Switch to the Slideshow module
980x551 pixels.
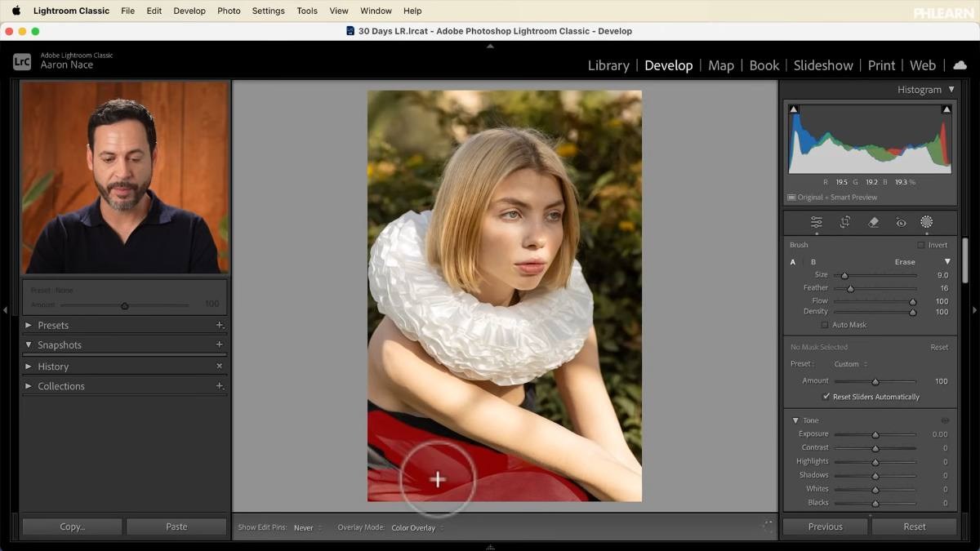[x=823, y=65]
